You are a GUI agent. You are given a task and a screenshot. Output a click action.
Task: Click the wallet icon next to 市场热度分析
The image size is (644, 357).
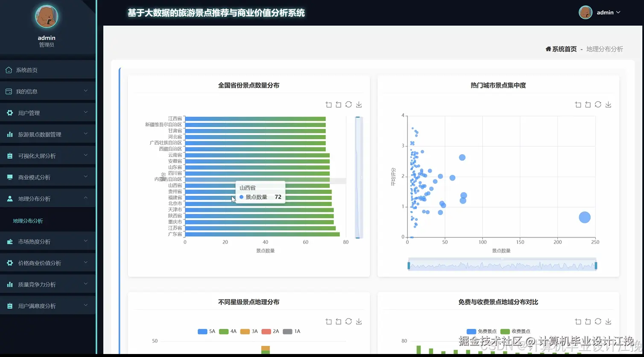coord(10,242)
